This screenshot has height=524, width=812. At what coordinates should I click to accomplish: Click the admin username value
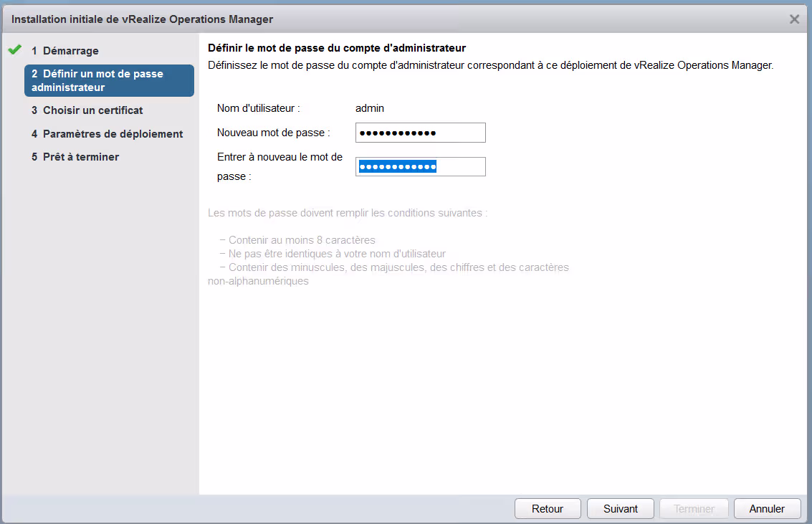pos(370,108)
